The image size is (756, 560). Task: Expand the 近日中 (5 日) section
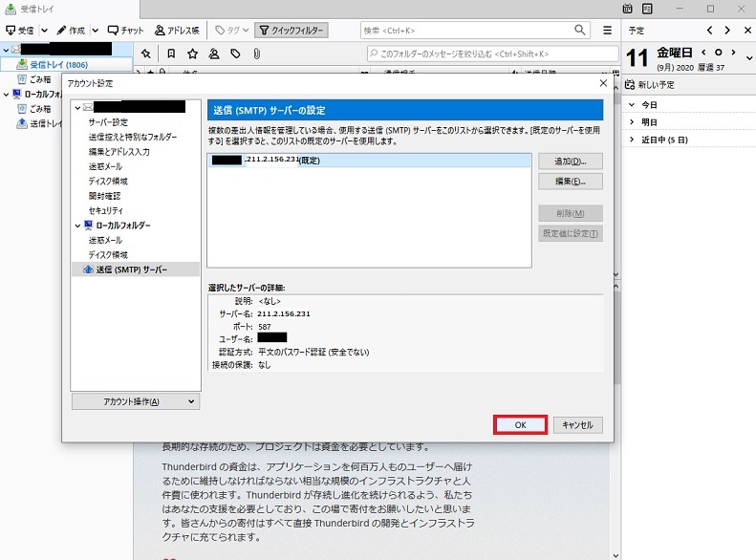coord(632,140)
